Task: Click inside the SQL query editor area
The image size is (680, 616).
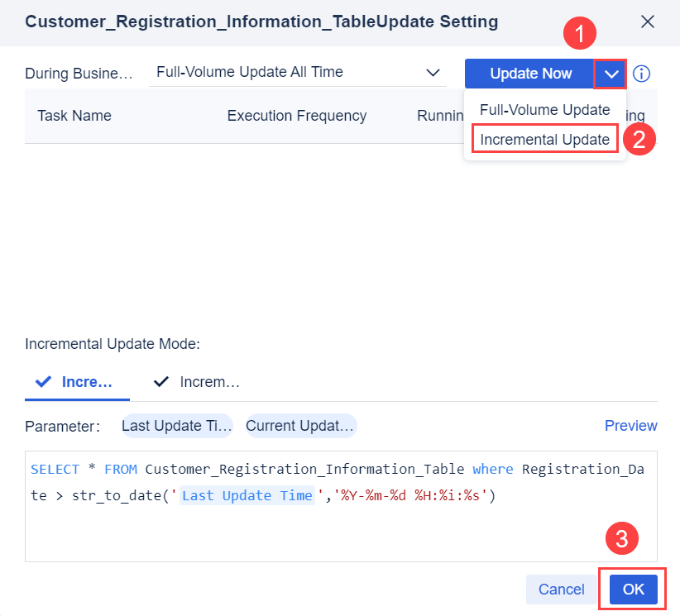Action: click(331, 529)
